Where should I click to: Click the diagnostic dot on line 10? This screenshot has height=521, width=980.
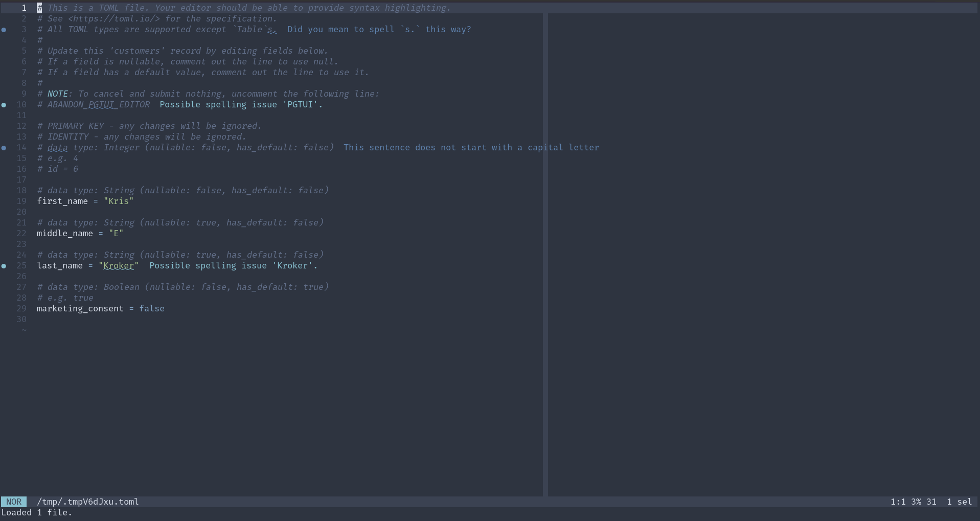4,105
